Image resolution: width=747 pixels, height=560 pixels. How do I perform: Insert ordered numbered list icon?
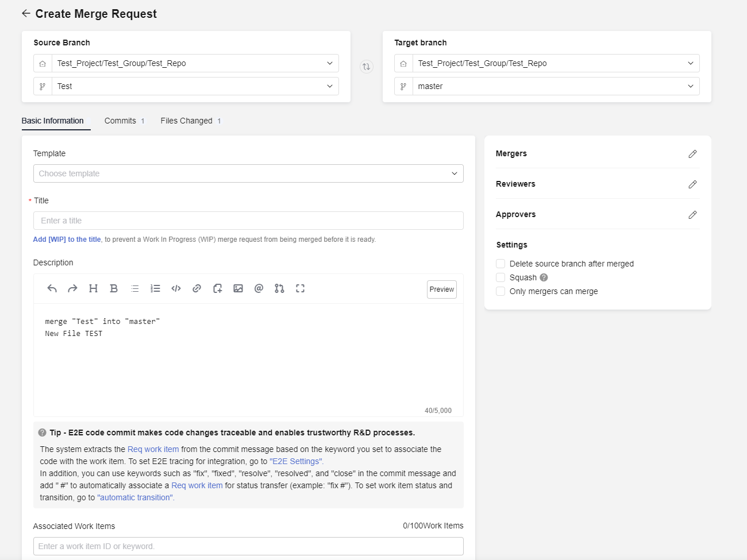click(155, 288)
